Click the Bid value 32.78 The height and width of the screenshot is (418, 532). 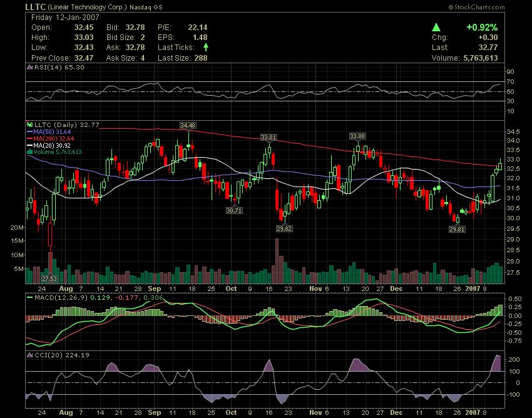(135, 28)
